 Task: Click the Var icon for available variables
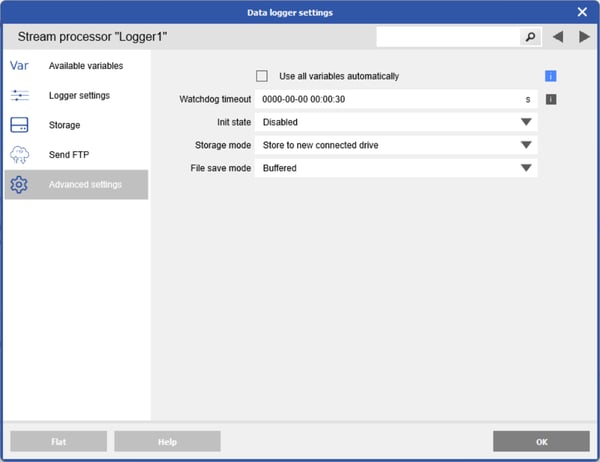(x=19, y=65)
